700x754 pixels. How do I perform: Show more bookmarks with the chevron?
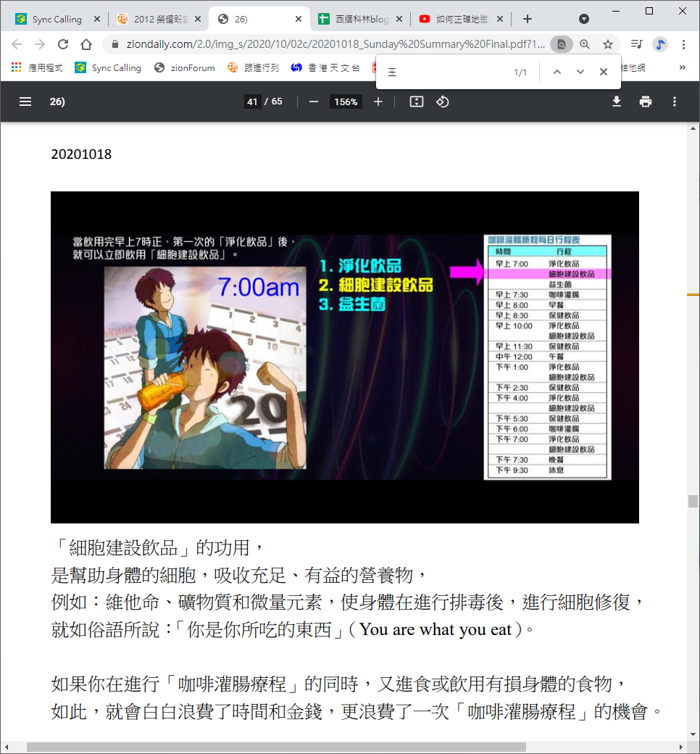(682, 67)
